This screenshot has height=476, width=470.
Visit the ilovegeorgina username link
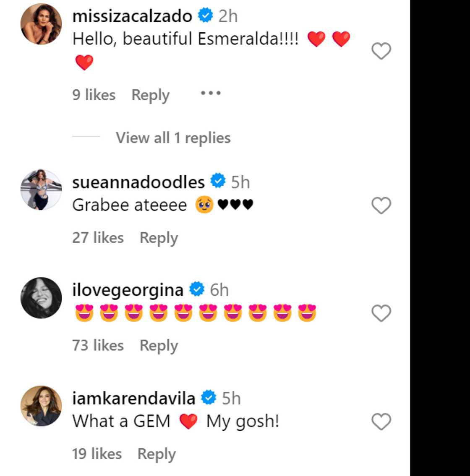click(128, 290)
